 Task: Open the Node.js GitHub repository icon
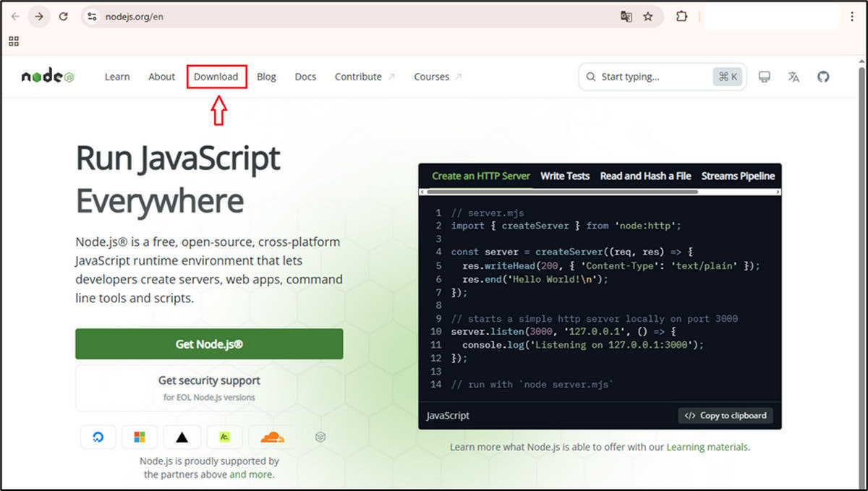tap(823, 77)
